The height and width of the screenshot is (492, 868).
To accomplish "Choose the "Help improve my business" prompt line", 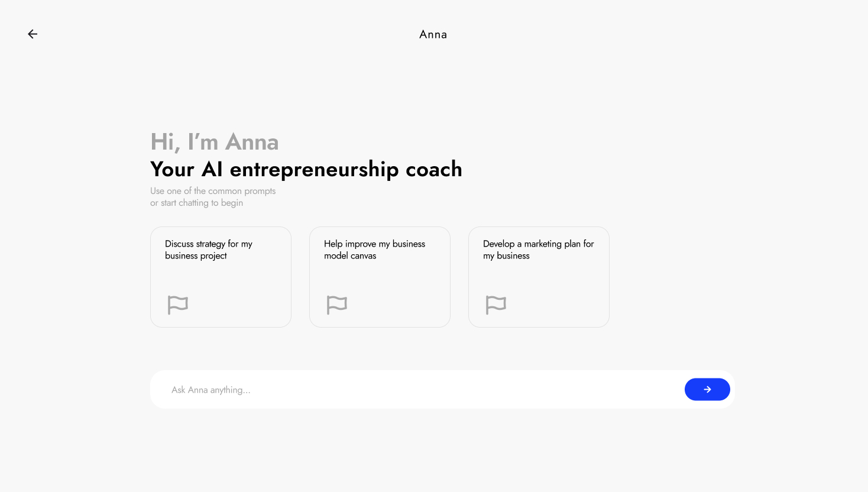I will click(374, 244).
